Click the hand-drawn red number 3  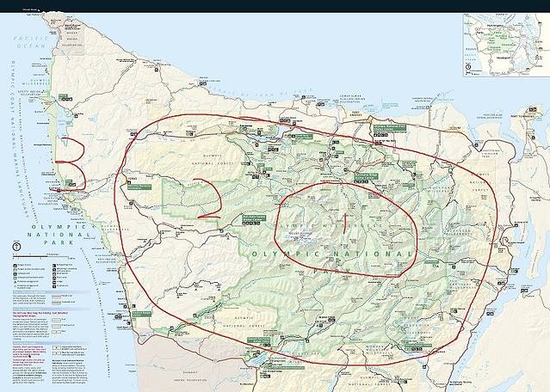pos(71,162)
